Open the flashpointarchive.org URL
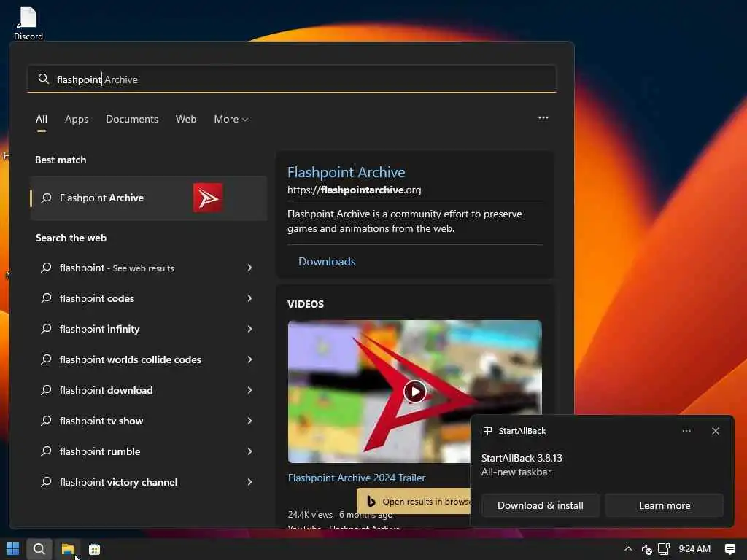Viewport: 747px width, 560px height. coord(354,190)
